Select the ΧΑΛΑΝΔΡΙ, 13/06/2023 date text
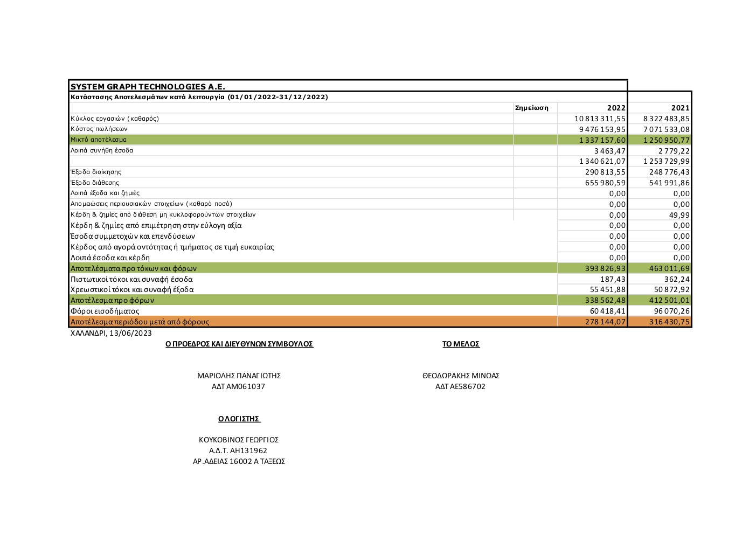 pos(111,333)
